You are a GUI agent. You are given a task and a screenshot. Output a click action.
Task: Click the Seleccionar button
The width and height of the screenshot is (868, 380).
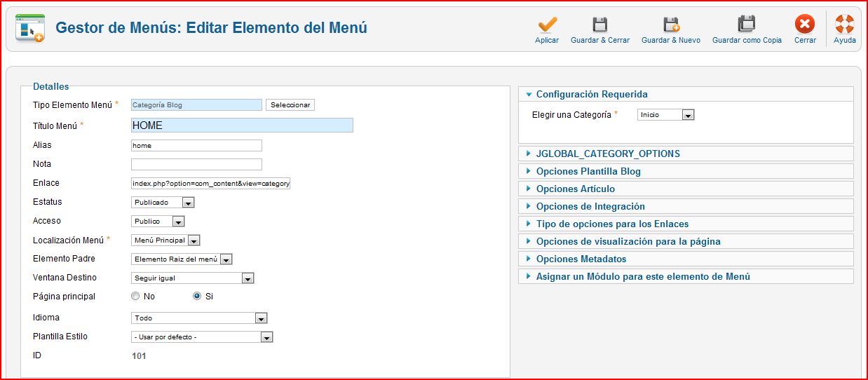tap(290, 105)
